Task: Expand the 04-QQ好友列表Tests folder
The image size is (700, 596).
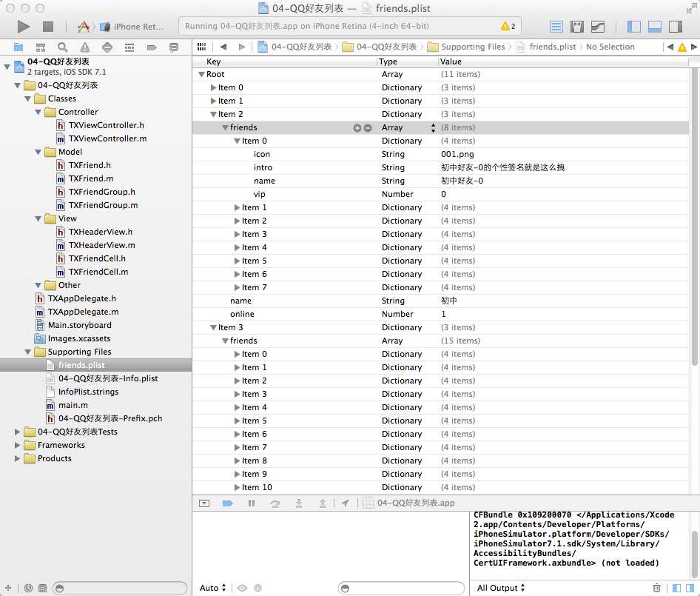Action: [x=17, y=432]
